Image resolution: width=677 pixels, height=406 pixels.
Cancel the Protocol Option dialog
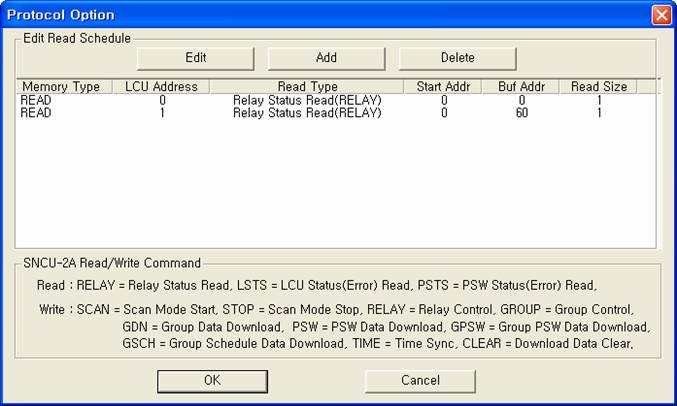tap(420, 380)
